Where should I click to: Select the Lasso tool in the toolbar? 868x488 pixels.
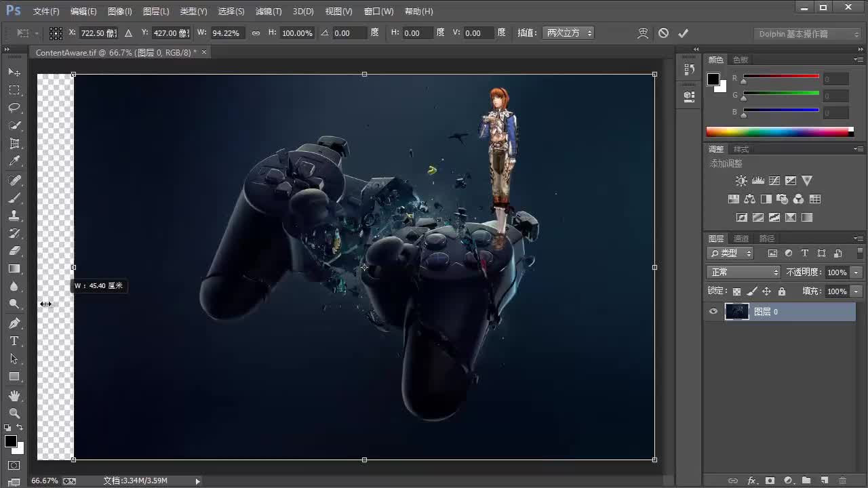tap(14, 107)
